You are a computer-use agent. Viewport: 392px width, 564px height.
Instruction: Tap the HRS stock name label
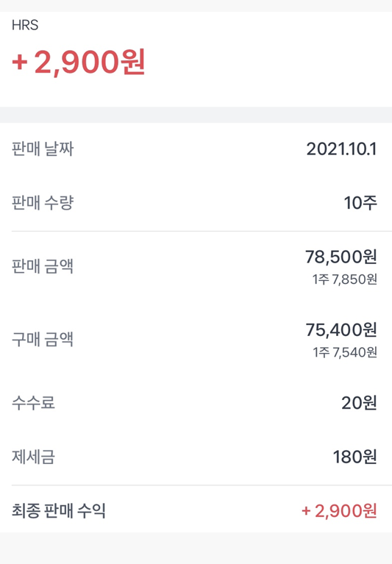pos(25,25)
